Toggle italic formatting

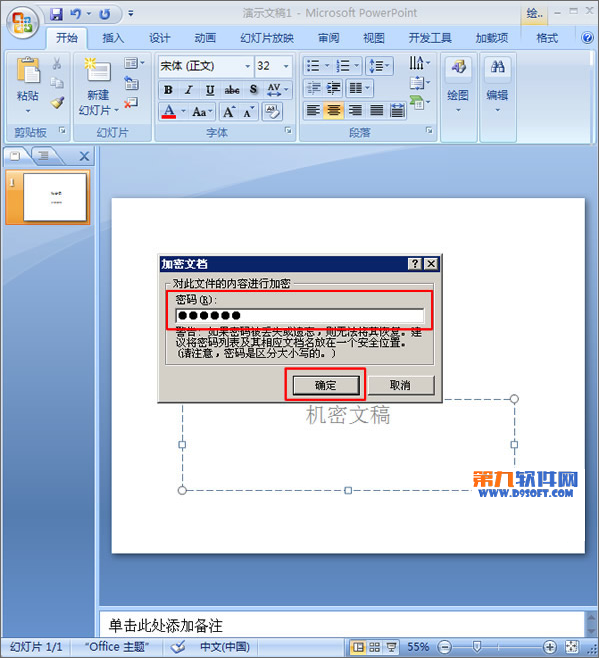click(189, 90)
